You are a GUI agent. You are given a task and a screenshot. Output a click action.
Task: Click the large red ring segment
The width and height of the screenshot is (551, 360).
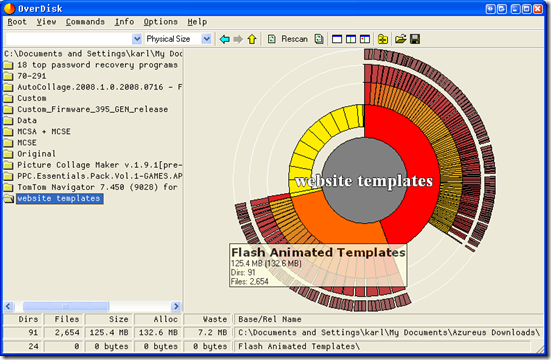418,155
